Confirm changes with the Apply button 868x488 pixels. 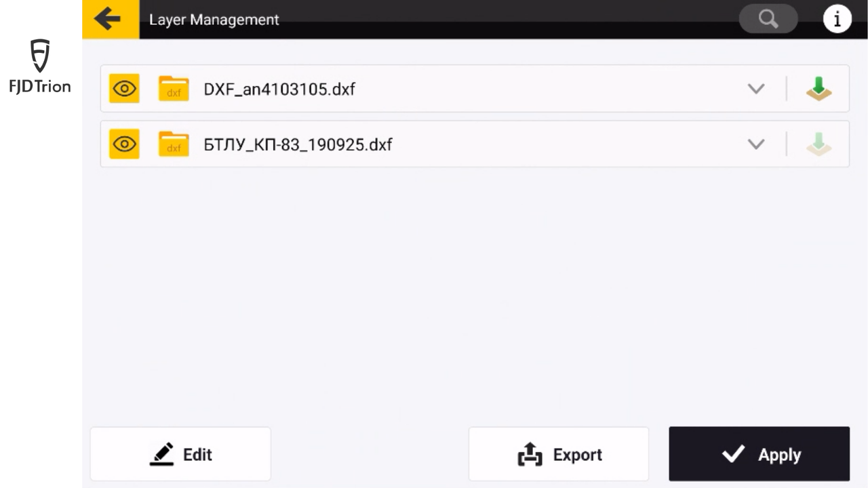click(x=759, y=454)
